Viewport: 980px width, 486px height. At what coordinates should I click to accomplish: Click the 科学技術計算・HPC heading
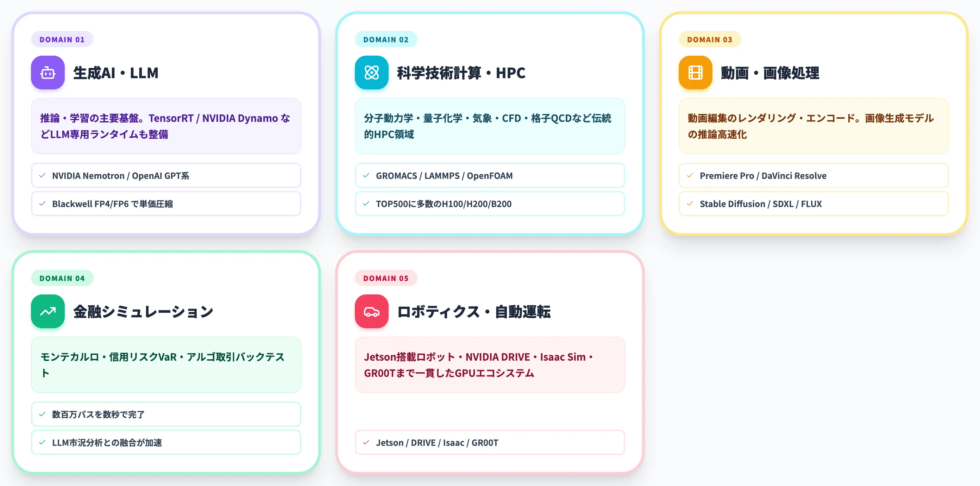click(x=461, y=73)
